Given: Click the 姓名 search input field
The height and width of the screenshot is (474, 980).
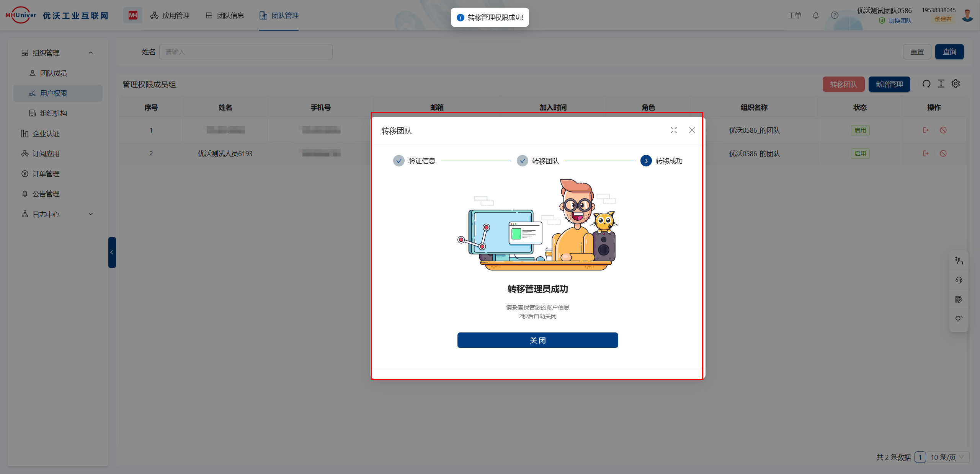Looking at the screenshot, I should [x=245, y=52].
